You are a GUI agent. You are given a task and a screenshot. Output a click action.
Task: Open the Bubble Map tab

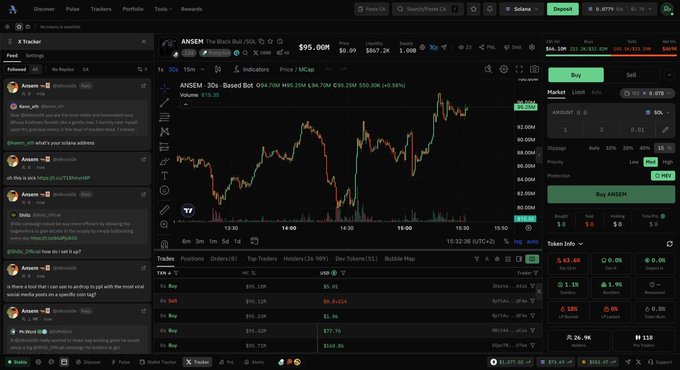[400, 259]
